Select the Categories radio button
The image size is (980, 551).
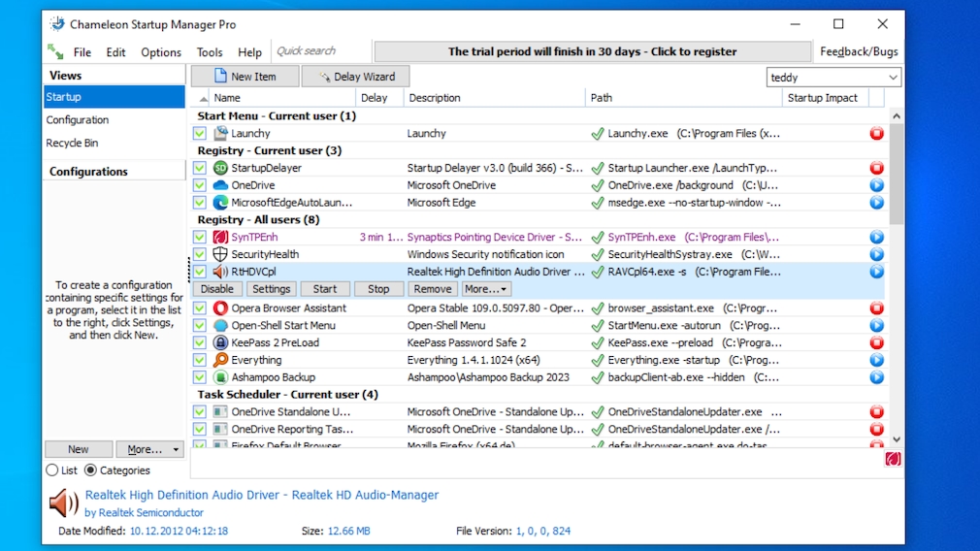tap(90, 470)
